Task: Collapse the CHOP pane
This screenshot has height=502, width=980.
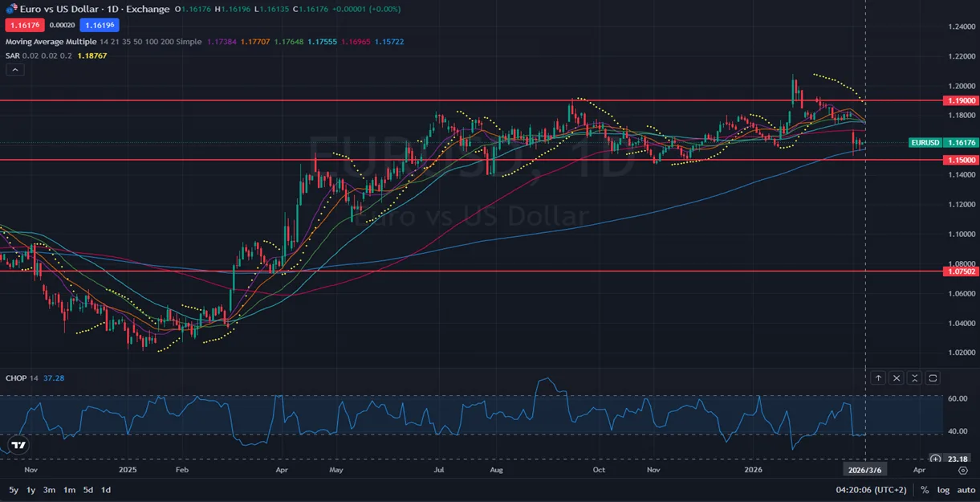Action: (915, 378)
